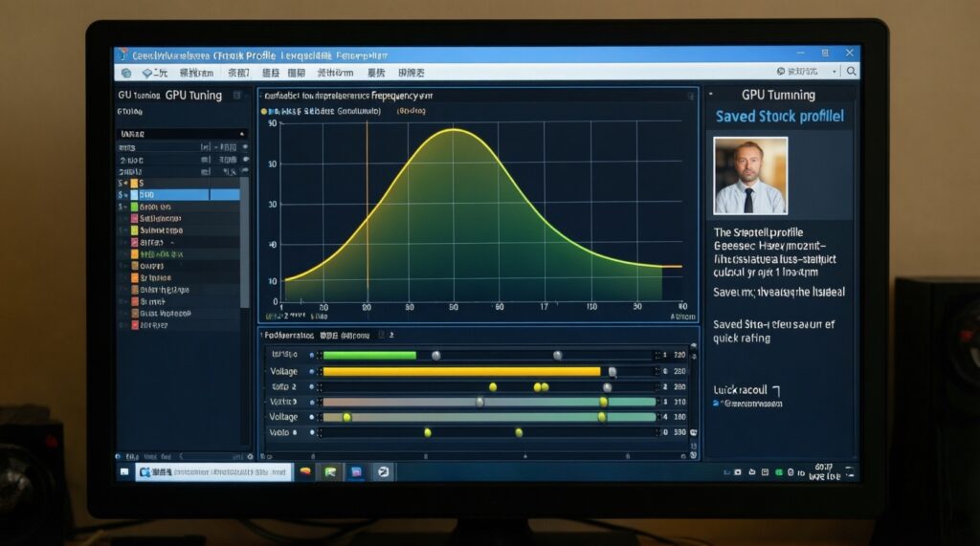Click the grey handle on the yellow Voltage slider

click(612, 372)
